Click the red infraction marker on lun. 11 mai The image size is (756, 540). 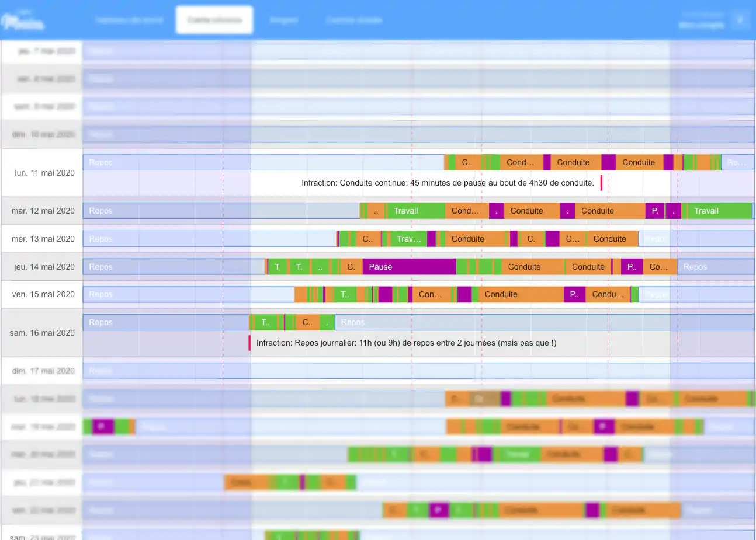pos(601,183)
